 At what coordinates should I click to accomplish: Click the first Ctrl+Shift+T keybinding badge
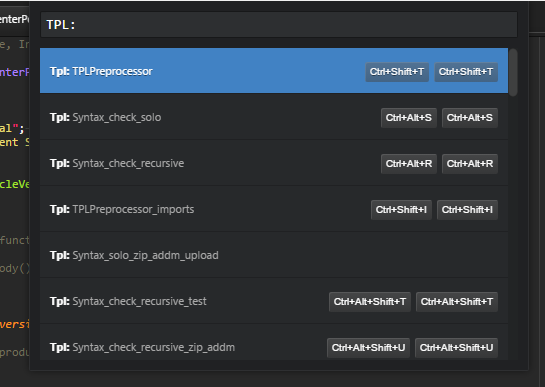397,72
